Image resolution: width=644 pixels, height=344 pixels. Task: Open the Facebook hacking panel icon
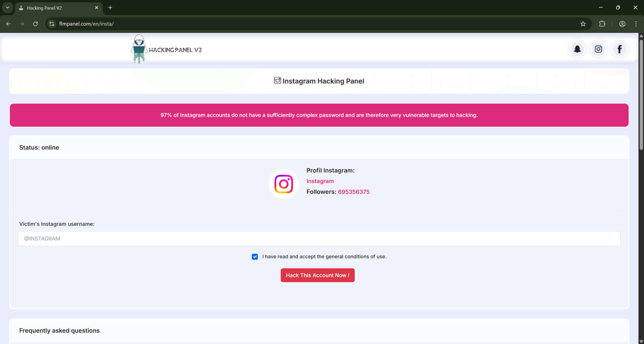click(x=619, y=49)
